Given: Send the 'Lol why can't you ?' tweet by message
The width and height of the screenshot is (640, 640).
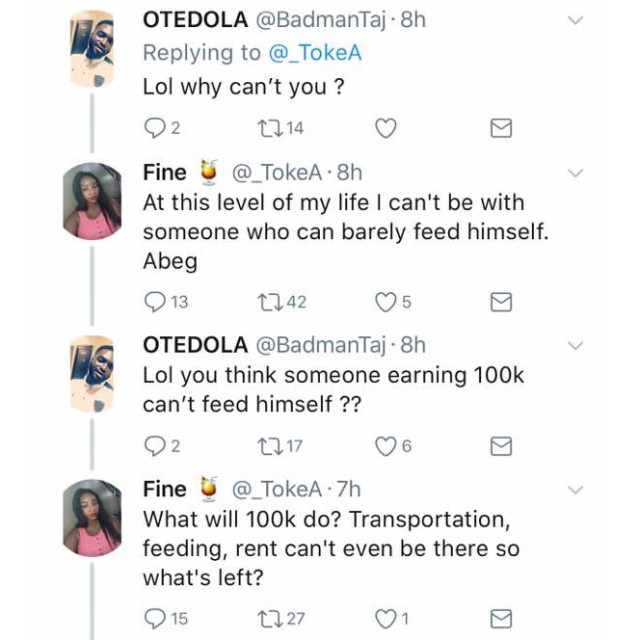Looking at the screenshot, I should click(x=503, y=129).
